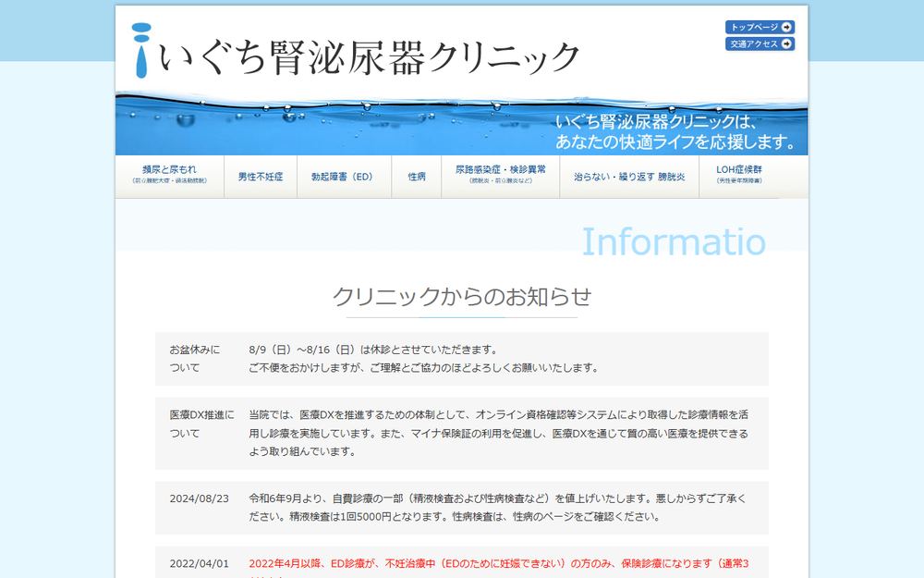Click the 2022/04/01 date entry
The height and width of the screenshot is (578, 924).
pos(200,564)
